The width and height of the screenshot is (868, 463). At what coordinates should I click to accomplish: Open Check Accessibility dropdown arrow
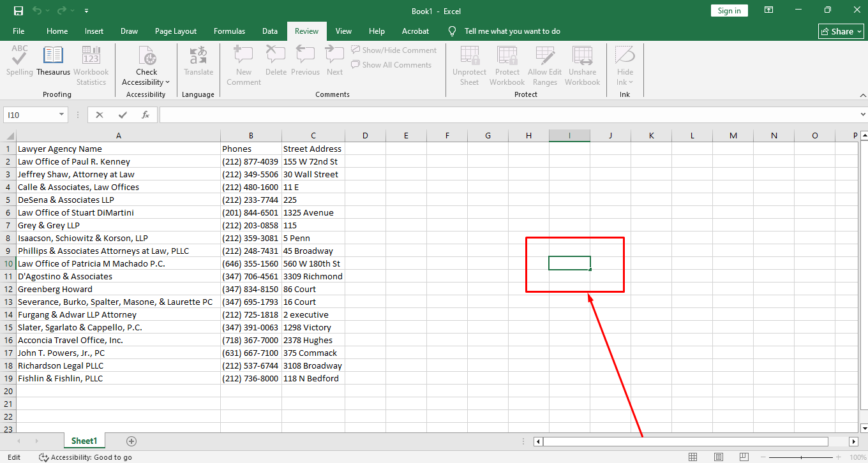point(167,82)
